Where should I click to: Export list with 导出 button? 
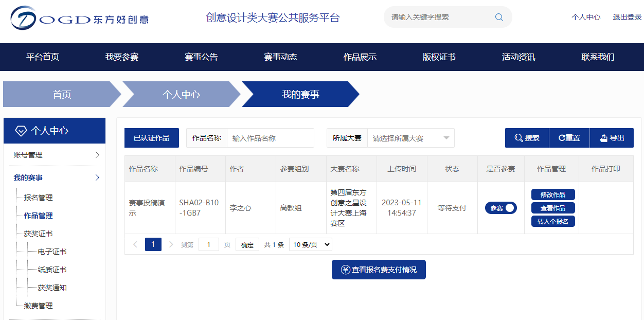[612, 138]
